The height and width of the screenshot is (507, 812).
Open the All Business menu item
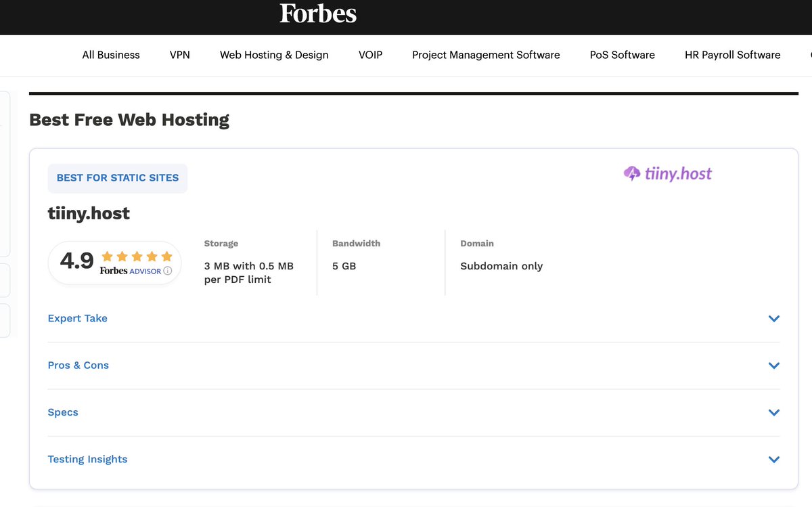tap(111, 55)
